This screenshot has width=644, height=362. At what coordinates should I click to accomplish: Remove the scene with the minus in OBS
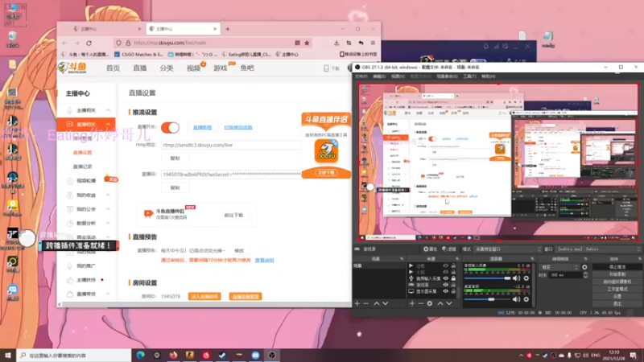click(x=366, y=303)
